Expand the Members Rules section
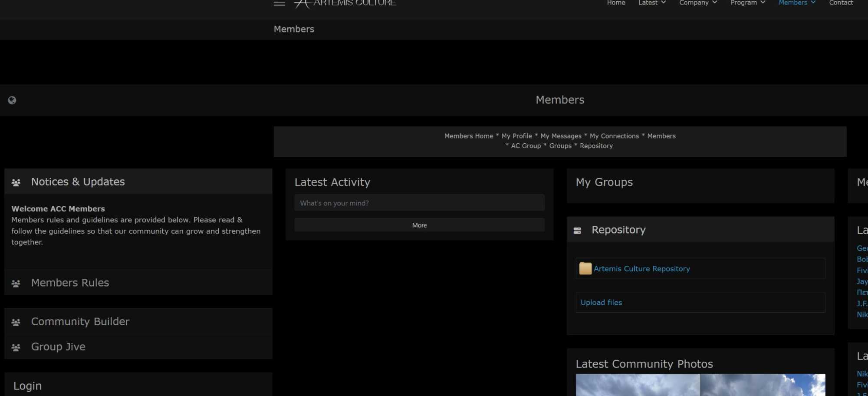 pyautogui.click(x=138, y=283)
